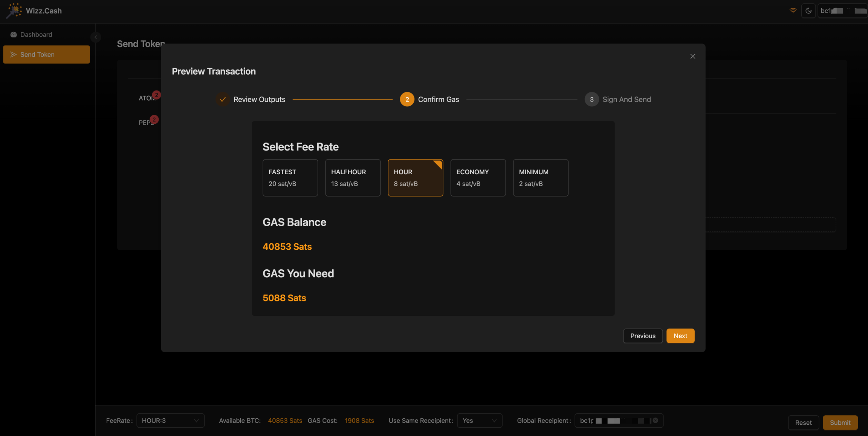Click the Previous button
Viewport: 868px width, 436px height.
point(643,336)
